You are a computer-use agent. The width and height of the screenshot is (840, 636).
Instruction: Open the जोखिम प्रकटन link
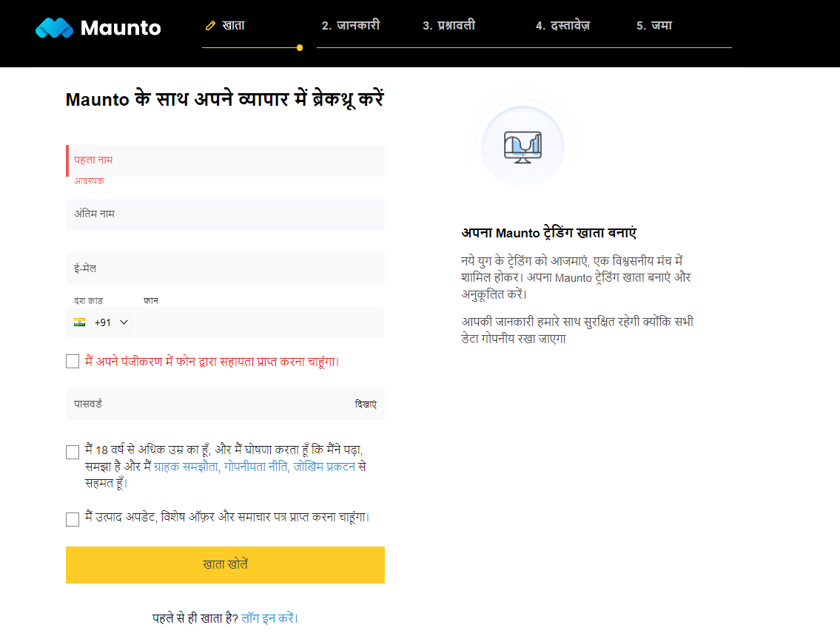pyautogui.click(x=324, y=467)
